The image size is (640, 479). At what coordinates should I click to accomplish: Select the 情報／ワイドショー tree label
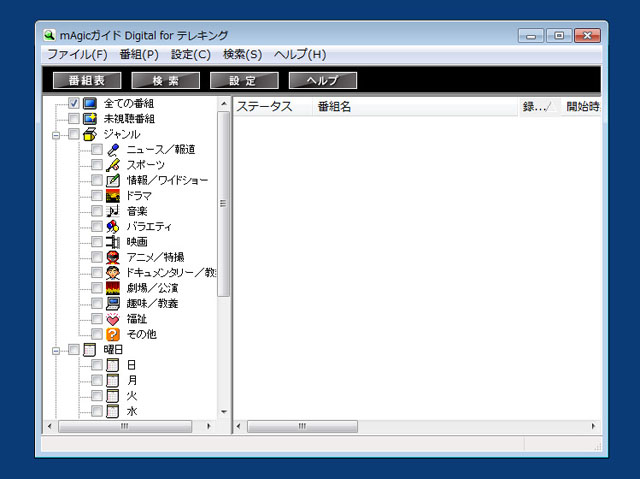point(167,180)
